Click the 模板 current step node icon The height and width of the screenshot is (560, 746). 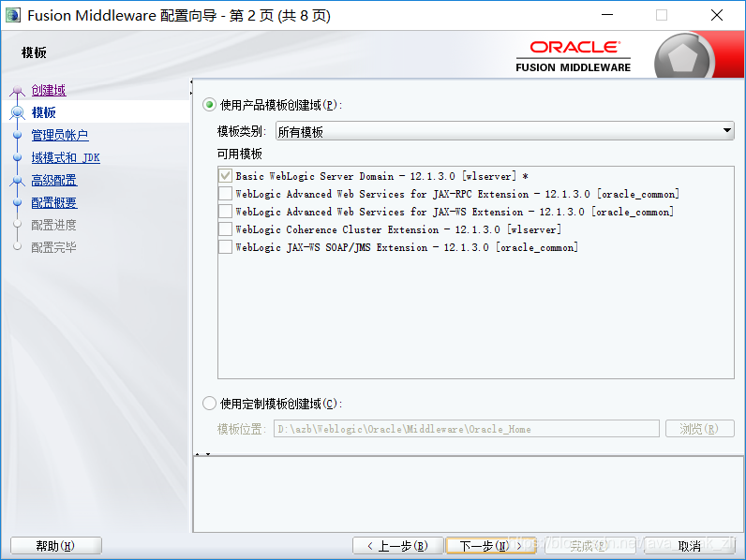click(x=18, y=112)
